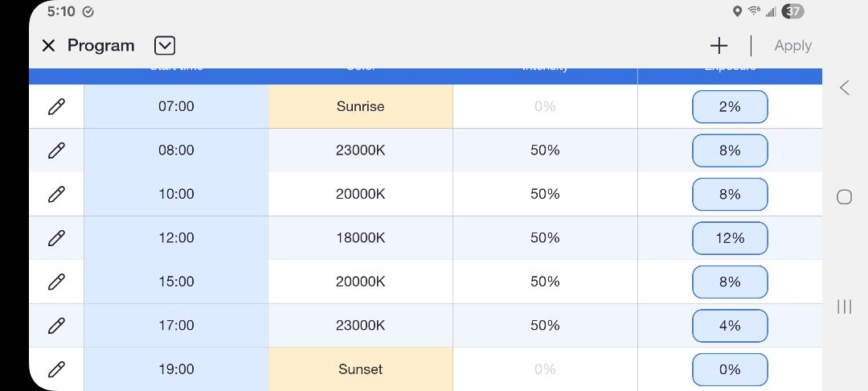
Task: Set the 50% intensity at 08:00
Action: click(x=545, y=150)
